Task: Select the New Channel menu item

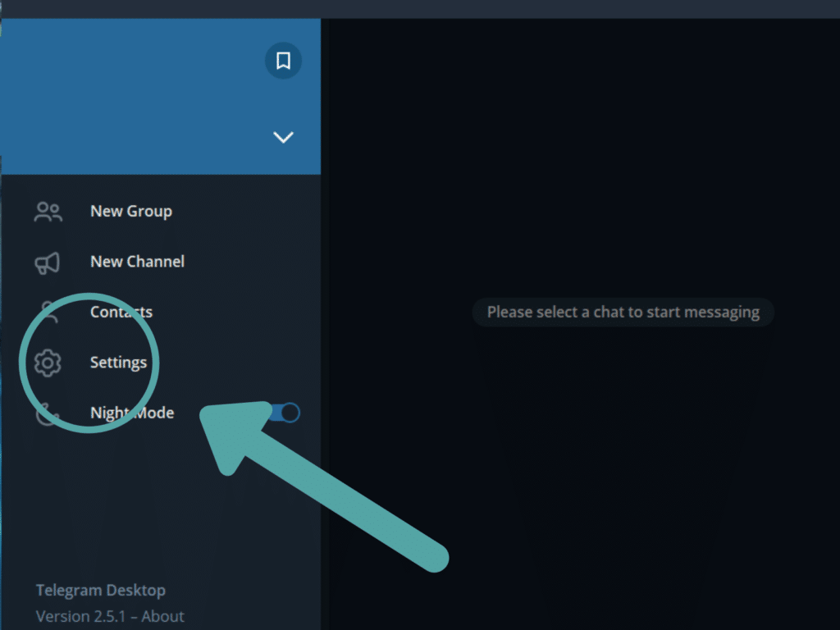Action: [x=161, y=262]
